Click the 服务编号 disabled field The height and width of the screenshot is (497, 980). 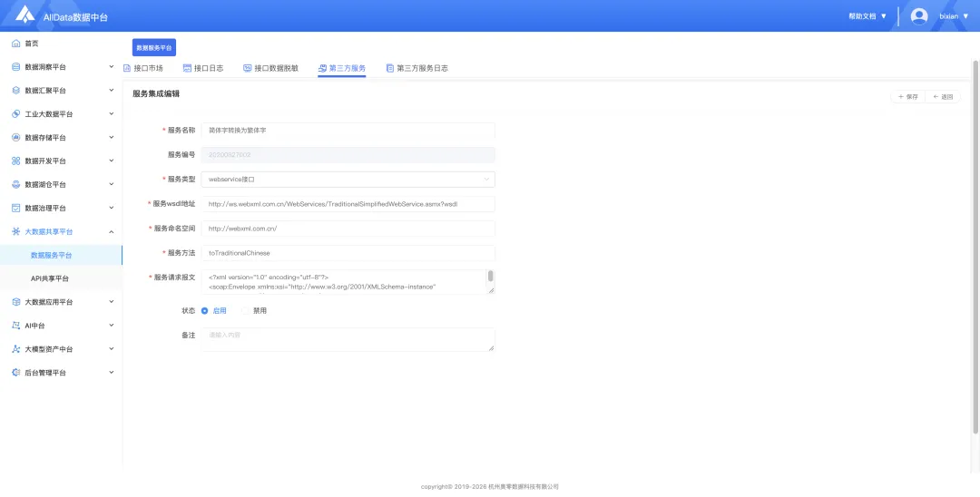pyautogui.click(x=348, y=155)
